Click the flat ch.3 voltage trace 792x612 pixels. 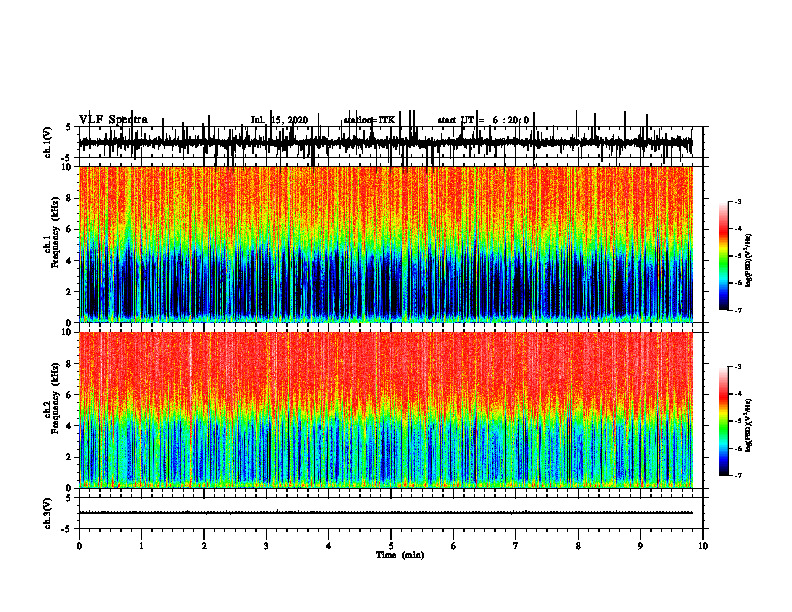(x=385, y=513)
